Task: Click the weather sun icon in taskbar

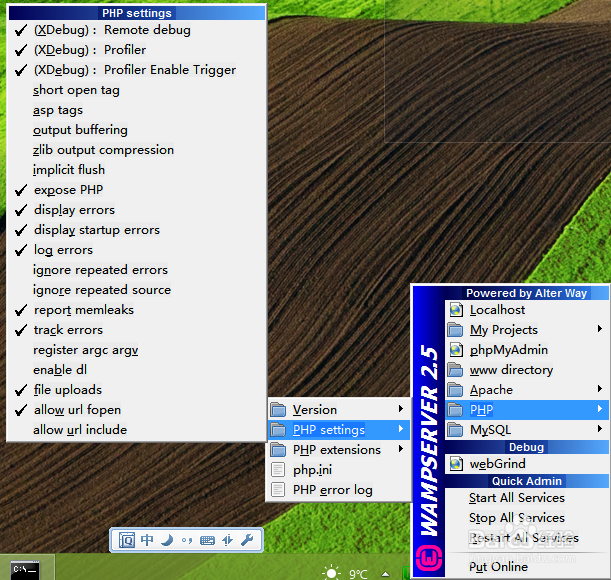Action: pos(332,573)
